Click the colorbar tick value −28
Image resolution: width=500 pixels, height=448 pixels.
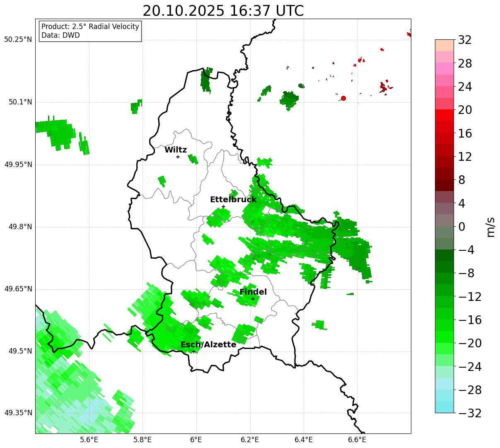[x=470, y=390]
